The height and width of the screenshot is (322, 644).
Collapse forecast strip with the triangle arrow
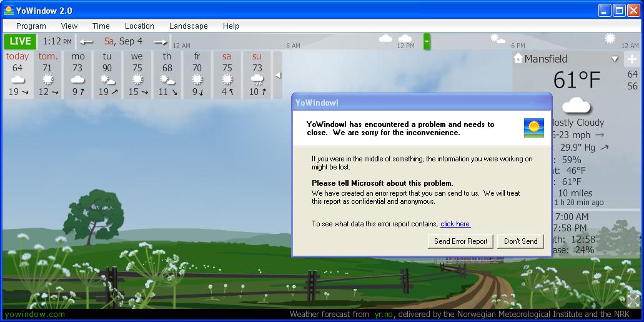277,75
